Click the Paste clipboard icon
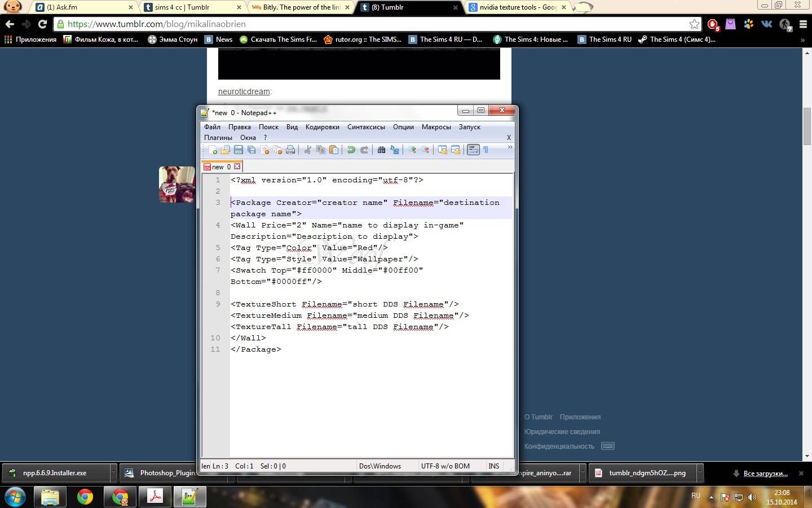Image resolution: width=812 pixels, height=508 pixels. (x=334, y=150)
